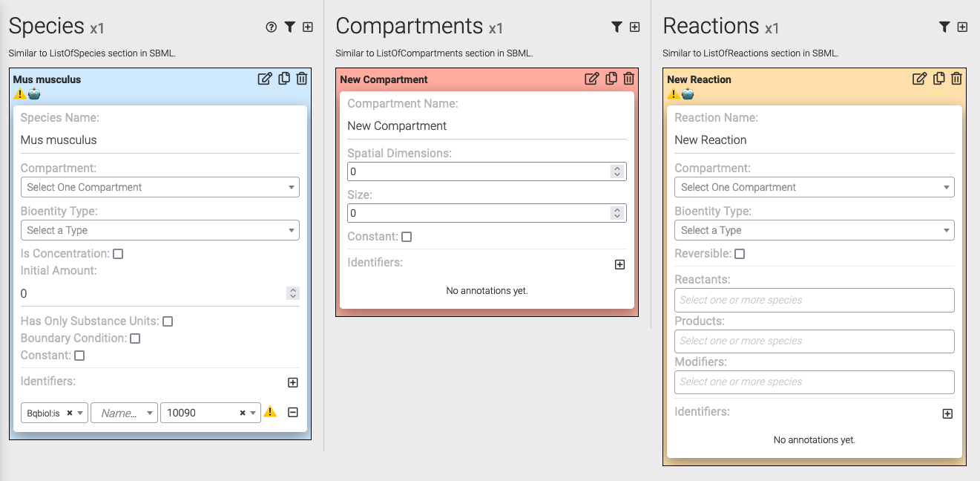Add an identifier to New Compartment
980x481 pixels.
(620, 265)
